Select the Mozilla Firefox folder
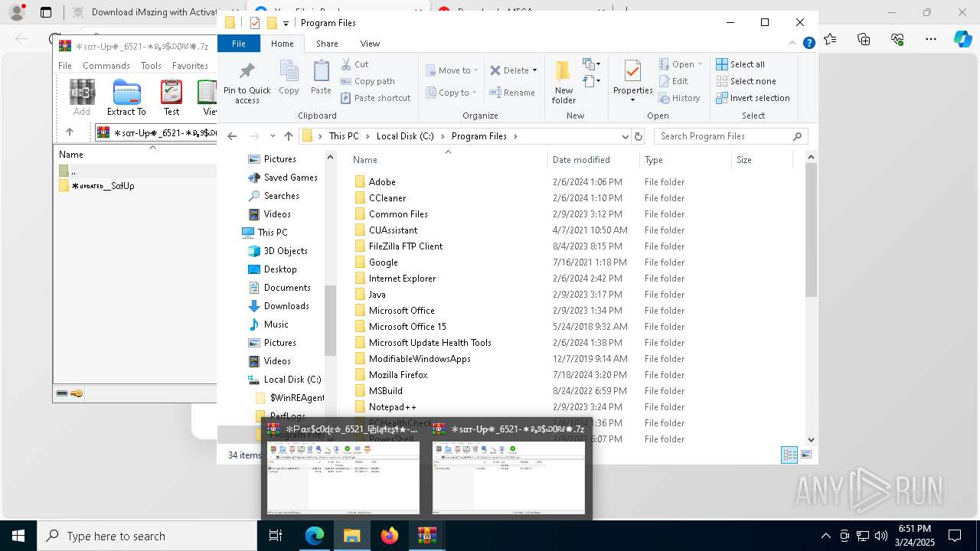 pos(398,375)
